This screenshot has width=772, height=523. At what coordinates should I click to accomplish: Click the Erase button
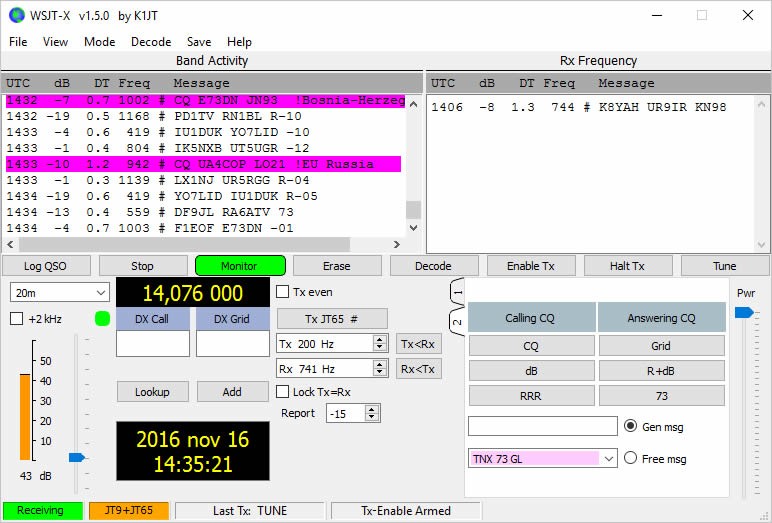(x=337, y=266)
